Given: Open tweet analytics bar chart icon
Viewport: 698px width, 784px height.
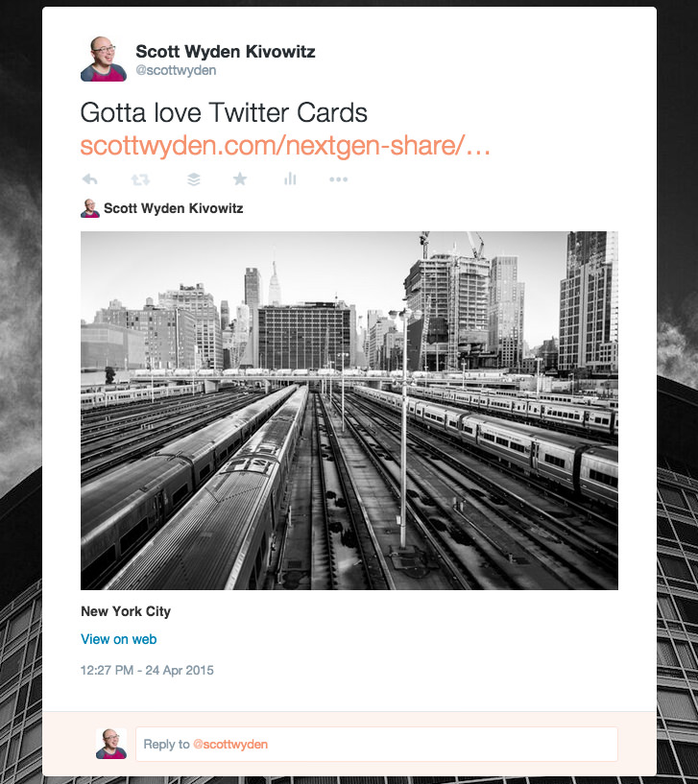Looking at the screenshot, I should 290,178.
